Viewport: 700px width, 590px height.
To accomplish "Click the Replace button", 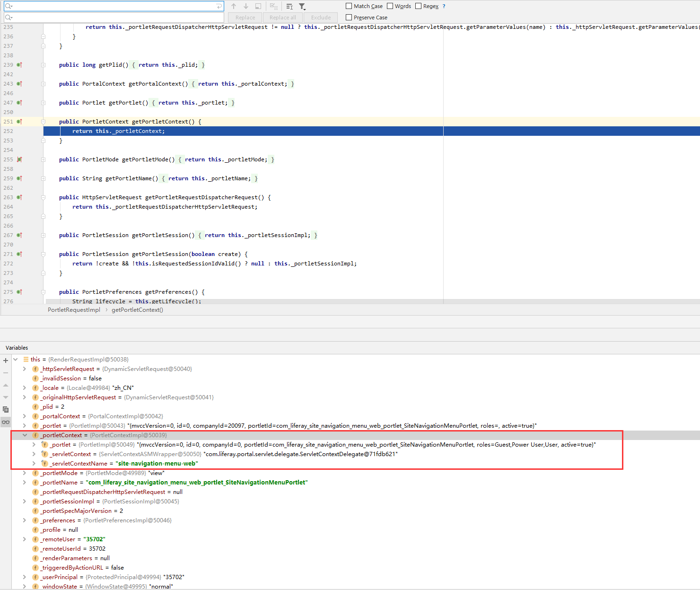I will [x=245, y=18].
